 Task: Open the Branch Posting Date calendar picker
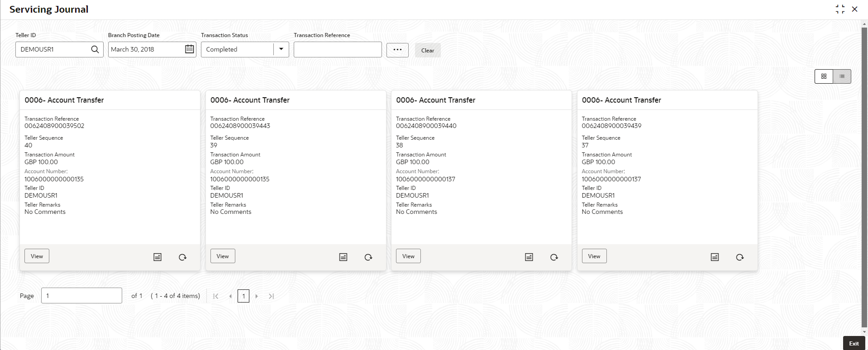[190, 49]
